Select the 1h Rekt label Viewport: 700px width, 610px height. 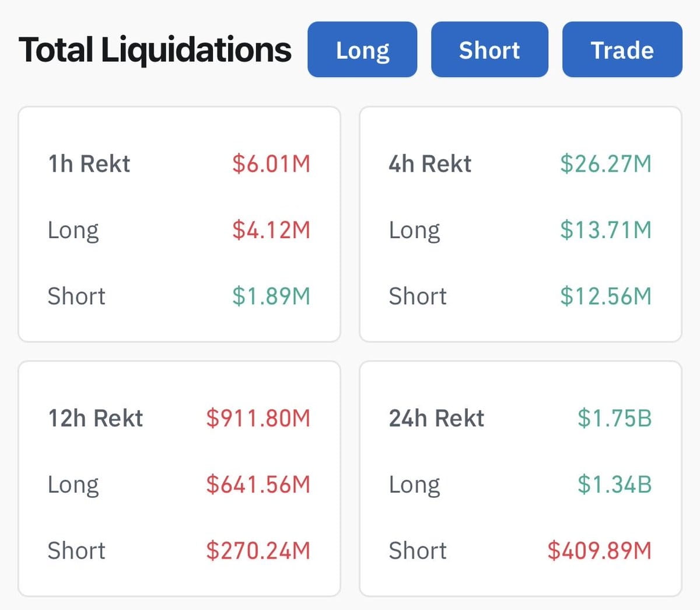[89, 164]
